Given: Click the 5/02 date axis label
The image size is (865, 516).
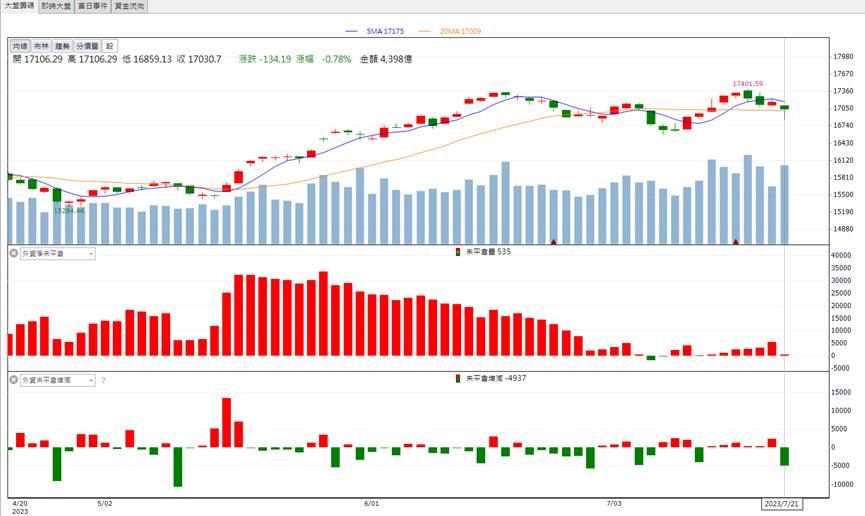Looking at the screenshot, I should click(104, 504).
